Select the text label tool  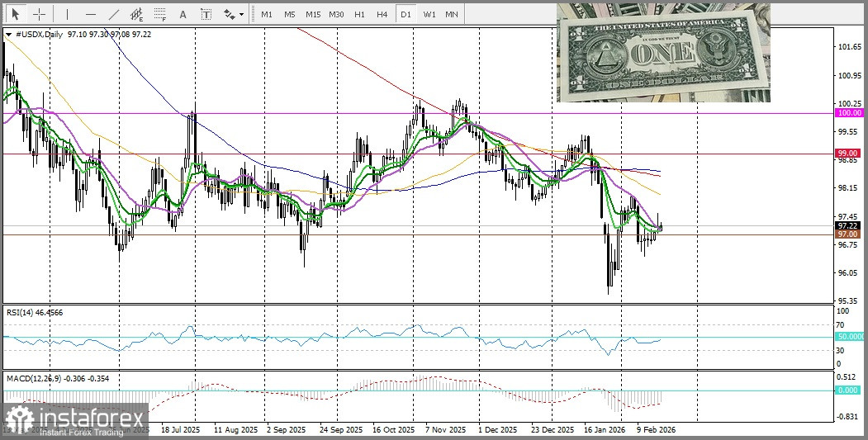pos(206,14)
